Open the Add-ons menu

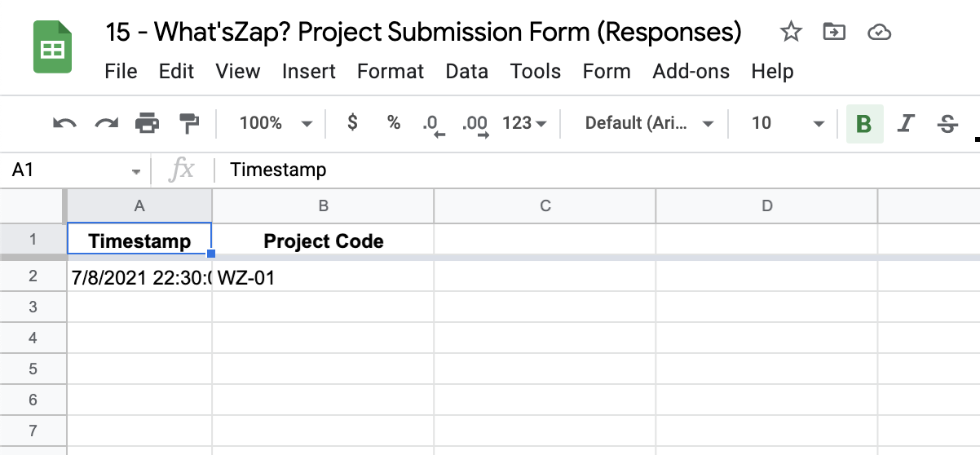coord(691,72)
